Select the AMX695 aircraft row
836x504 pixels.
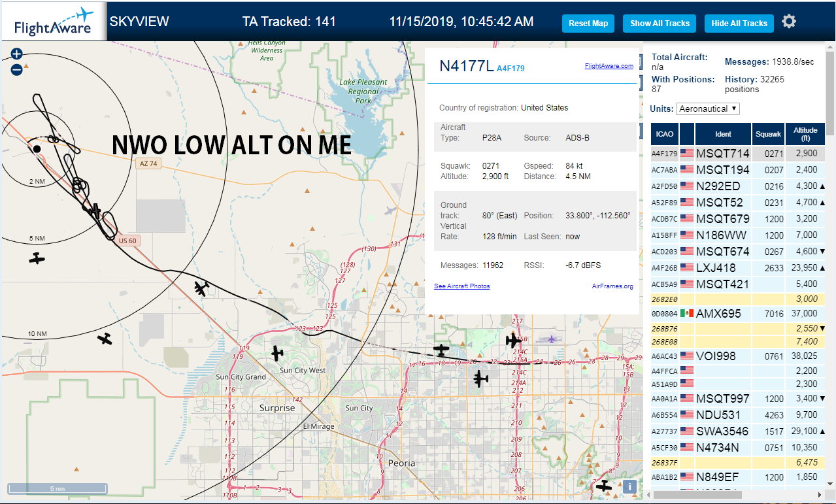[x=739, y=314]
